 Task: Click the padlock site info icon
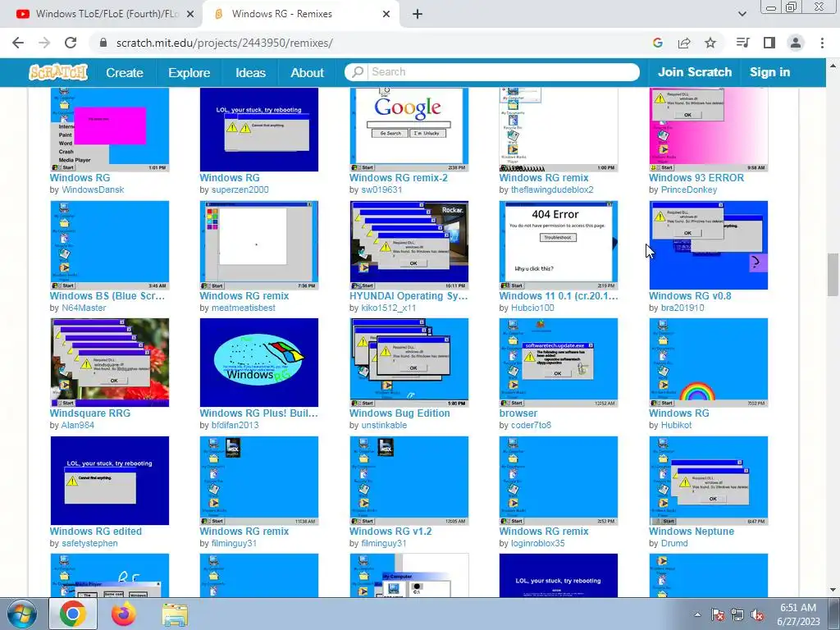tap(103, 43)
